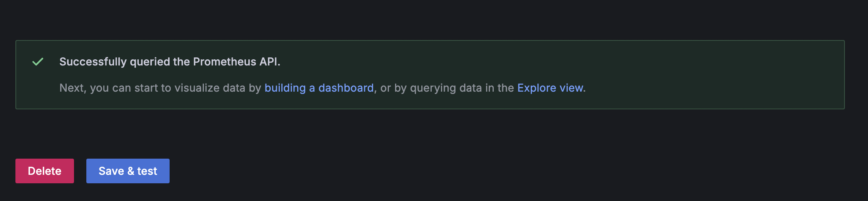868x201 pixels.
Task: Click the blue Save & test button
Action: click(128, 171)
